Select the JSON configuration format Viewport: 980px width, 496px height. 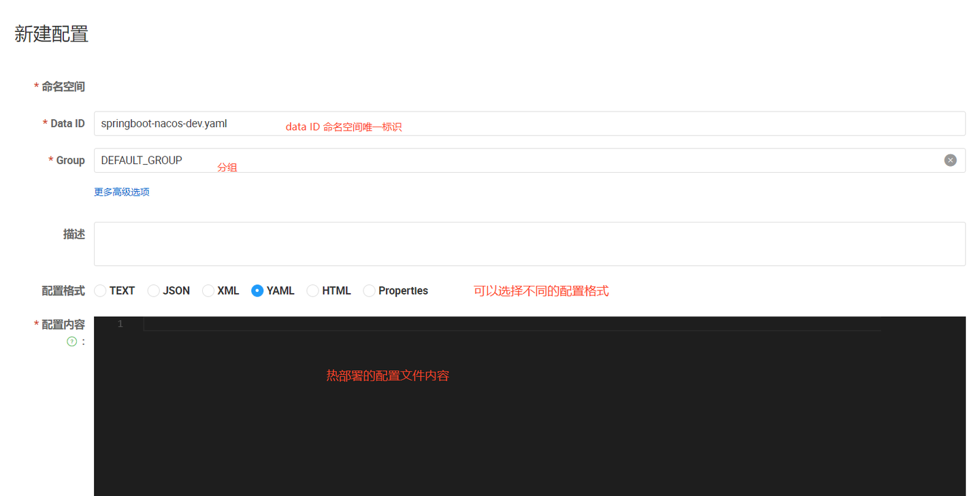pos(153,291)
